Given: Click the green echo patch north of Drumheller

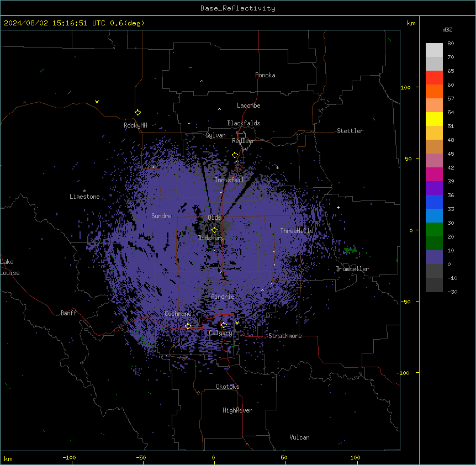Looking at the screenshot, I should point(351,250).
